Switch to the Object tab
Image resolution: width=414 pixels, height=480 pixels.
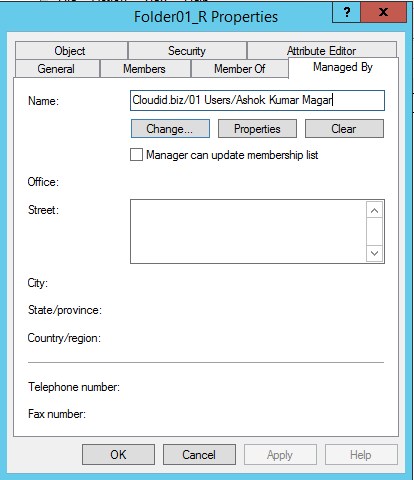pos(71,51)
